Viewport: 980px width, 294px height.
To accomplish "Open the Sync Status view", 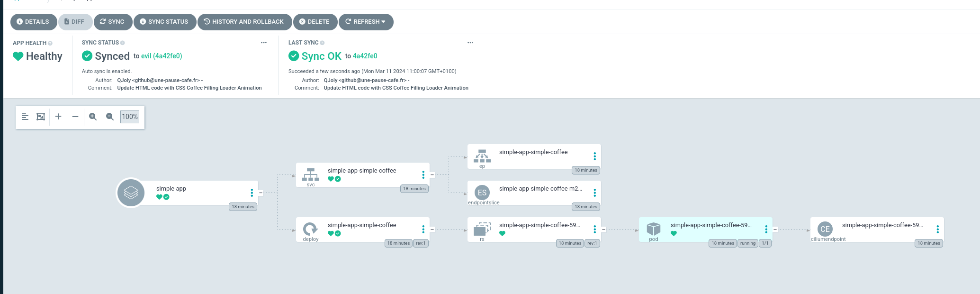I will [164, 22].
